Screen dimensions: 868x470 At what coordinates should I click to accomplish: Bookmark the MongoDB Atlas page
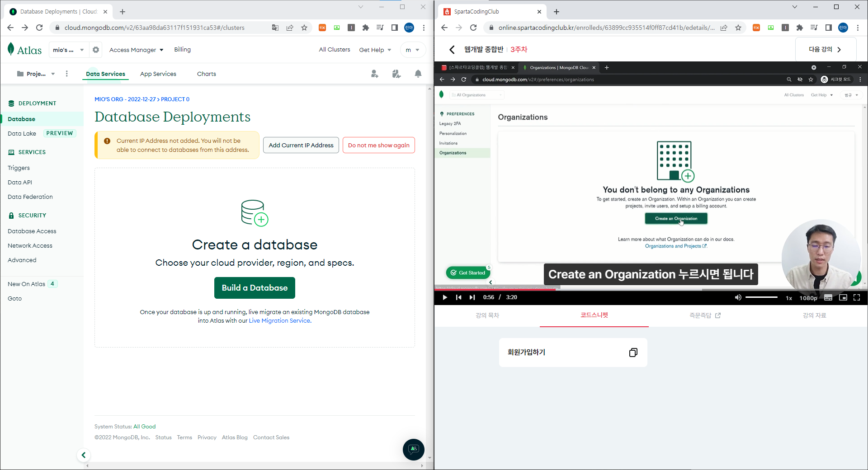click(x=304, y=28)
